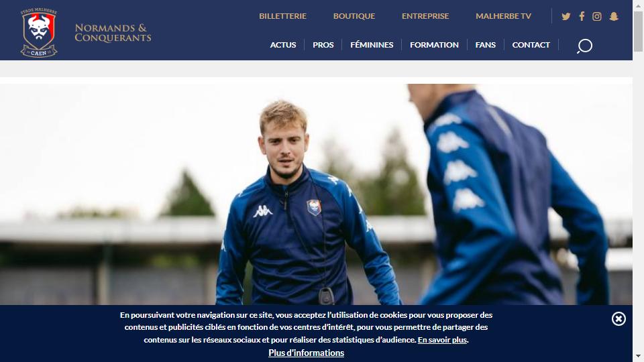The width and height of the screenshot is (644, 362).
Task: Open the ACTUS menu
Action: 283,45
